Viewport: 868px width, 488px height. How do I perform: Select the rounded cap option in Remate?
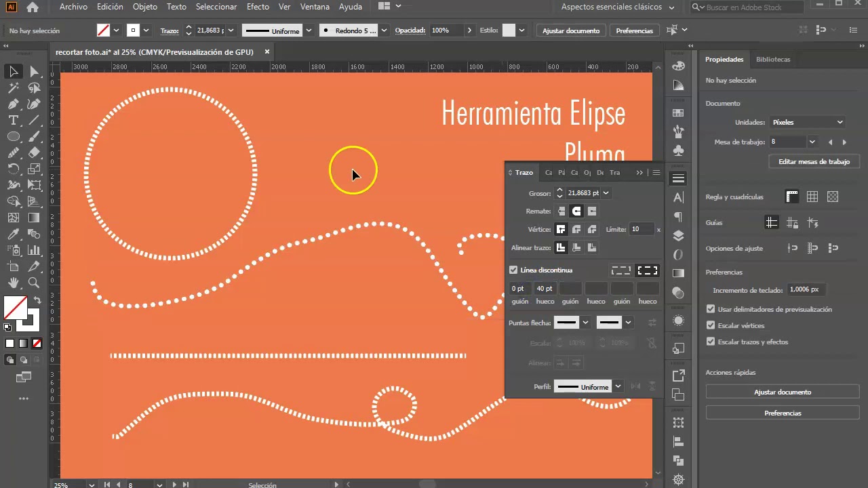pos(577,211)
